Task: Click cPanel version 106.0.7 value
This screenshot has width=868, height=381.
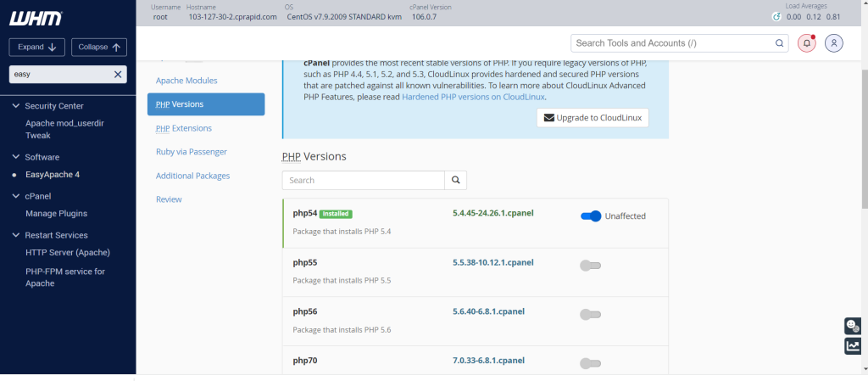Action: 425,17
